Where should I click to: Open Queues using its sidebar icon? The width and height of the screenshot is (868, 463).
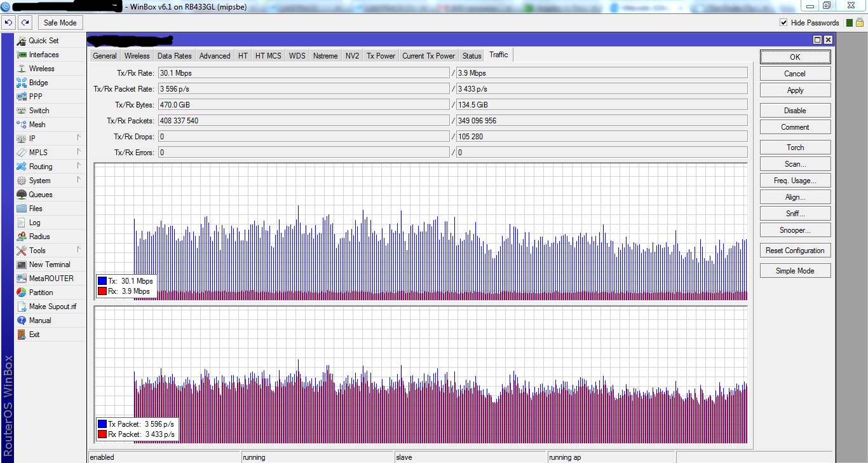tap(21, 195)
